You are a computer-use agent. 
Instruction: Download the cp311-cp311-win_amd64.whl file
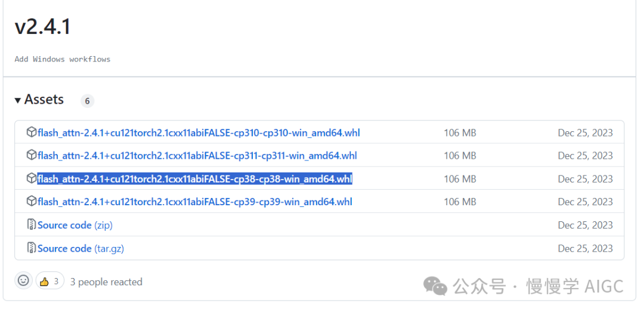pyautogui.click(x=197, y=156)
